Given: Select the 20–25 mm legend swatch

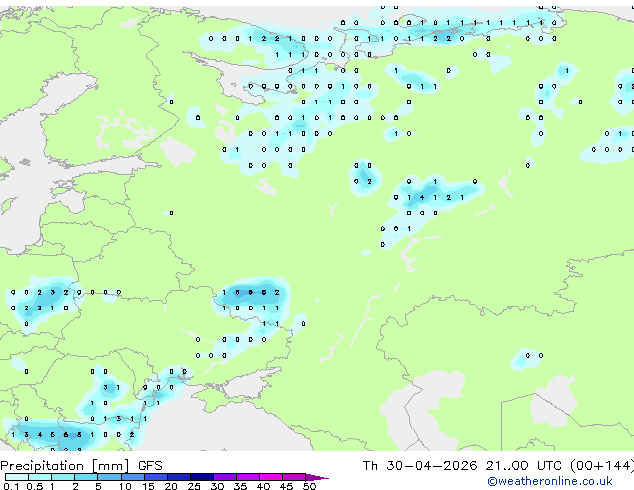Looking at the screenshot, I should [178, 477].
